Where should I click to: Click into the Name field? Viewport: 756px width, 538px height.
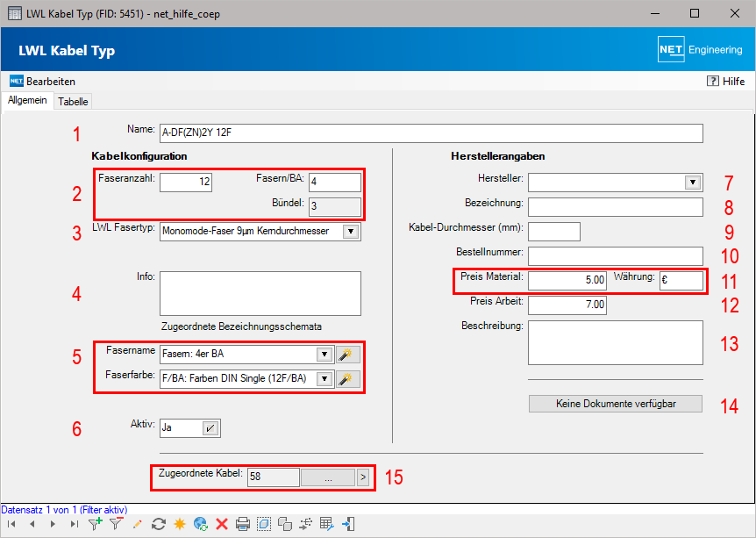[x=431, y=133]
